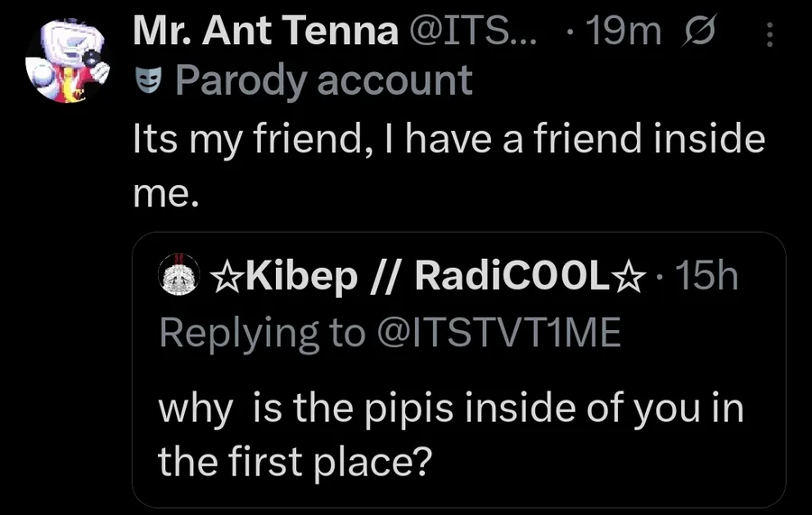Image resolution: width=812 pixels, height=515 pixels.
Task: Open Mr. Ant Tenna's profile picture
Action: tap(64, 60)
